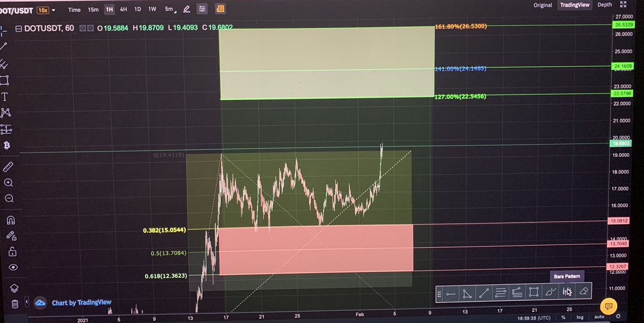Toggle legend visibility icon beside DOTUSDT, 60
The height and width of the screenshot is (323, 644).
pos(83,28)
